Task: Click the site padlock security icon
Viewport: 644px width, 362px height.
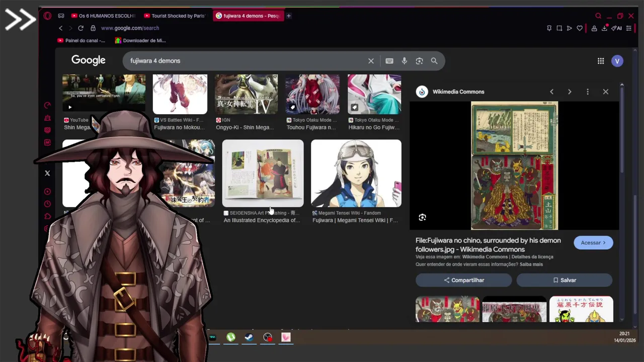Action: (93, 28)
